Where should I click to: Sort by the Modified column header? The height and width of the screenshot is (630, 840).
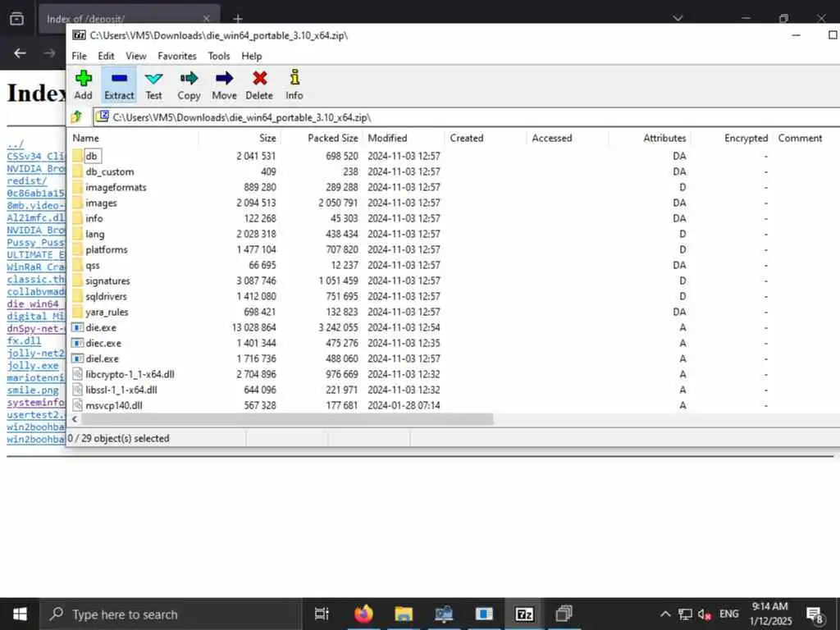pos(404,138)
